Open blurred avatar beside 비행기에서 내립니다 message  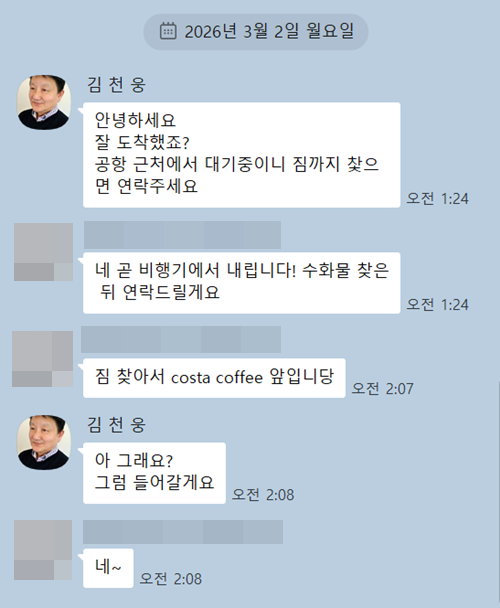43,252
